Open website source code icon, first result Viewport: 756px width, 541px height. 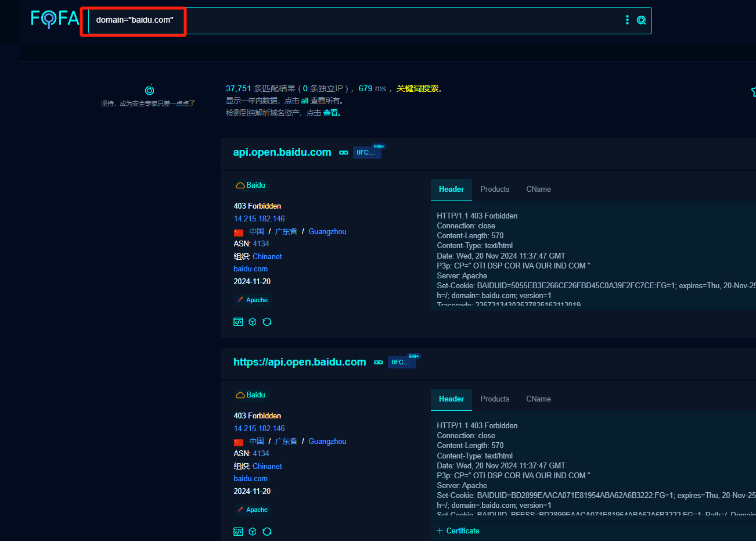238,322
